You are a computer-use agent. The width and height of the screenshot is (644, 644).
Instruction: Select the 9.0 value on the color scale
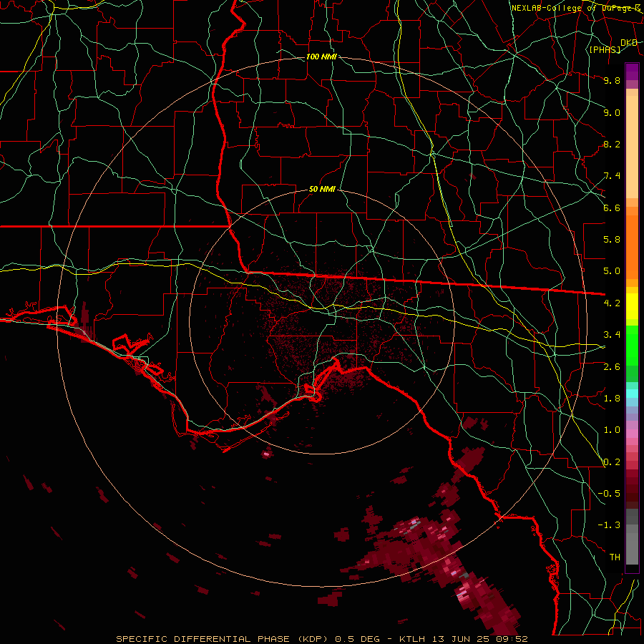[x=612, y=112]
